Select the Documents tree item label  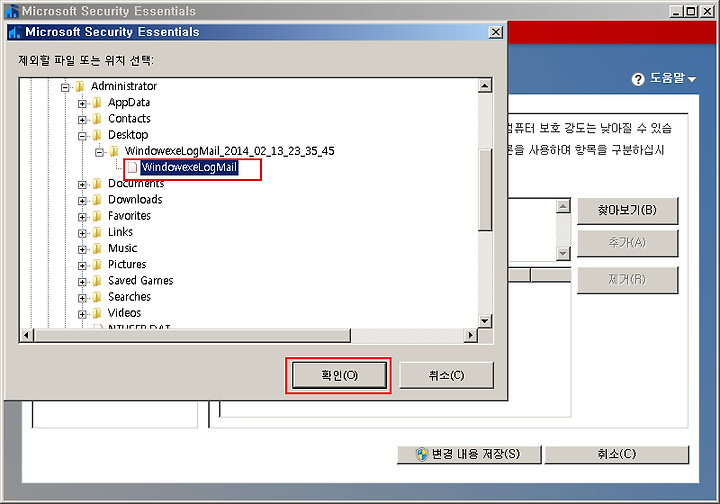[x=136, y=184]
